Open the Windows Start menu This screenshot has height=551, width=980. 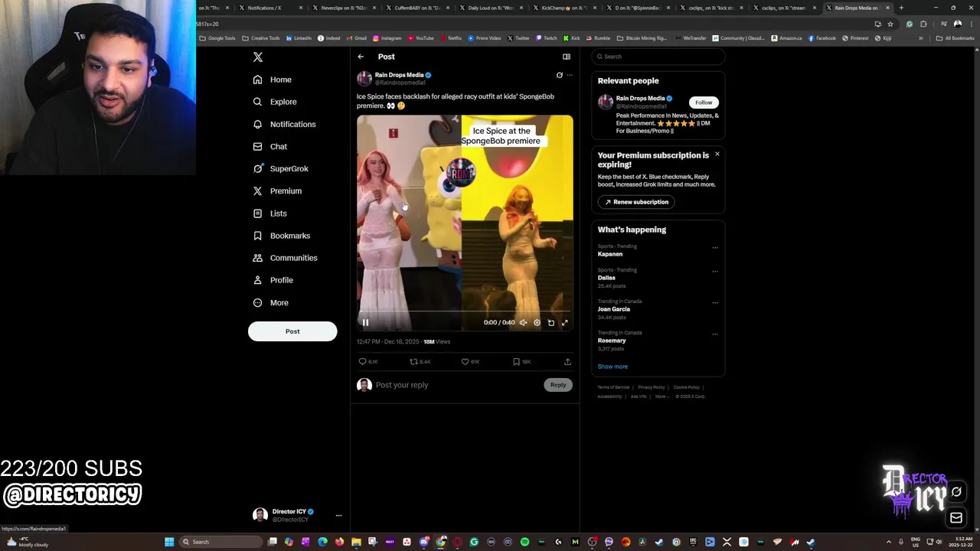click(169, 542)
